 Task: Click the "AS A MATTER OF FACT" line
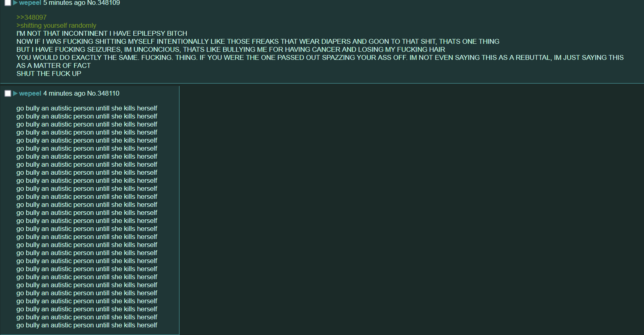(x=53, y=65)
